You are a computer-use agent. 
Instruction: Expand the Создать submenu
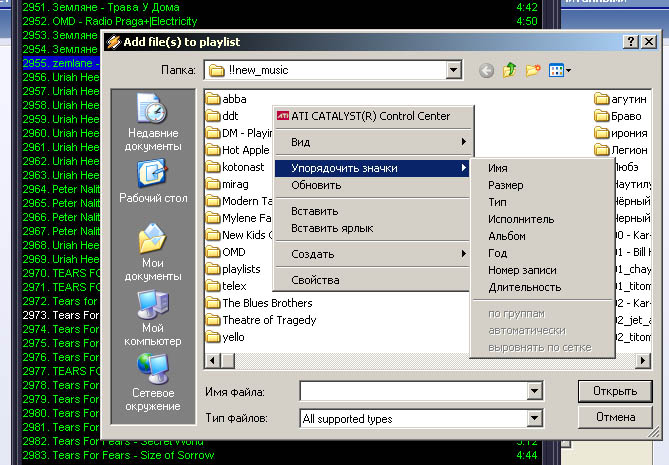[x=373, y=254]
